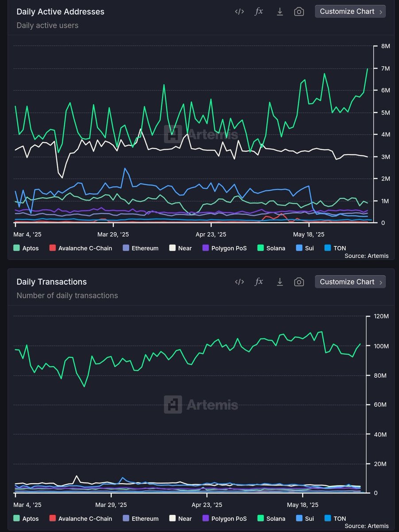
Task: Toggle Near series in Active Addresses legend
Action: pyautogui.click(x=180, y=248)
